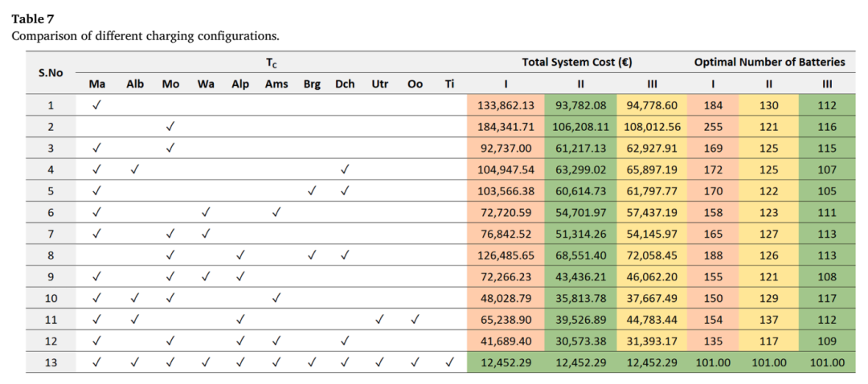This screenshot has width=868, height=384.
Task: Click the cost value 60,614.73
Action: [x=581, y=191]
